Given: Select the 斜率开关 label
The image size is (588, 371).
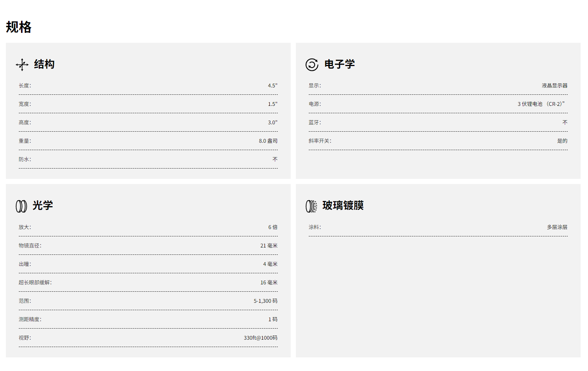Looking at the screenshot, I should [320, 141].
